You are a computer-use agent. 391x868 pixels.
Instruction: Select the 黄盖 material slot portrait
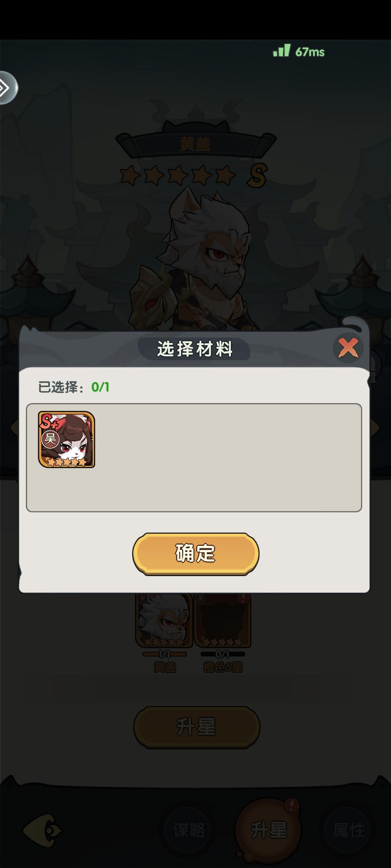click(164, 620)
